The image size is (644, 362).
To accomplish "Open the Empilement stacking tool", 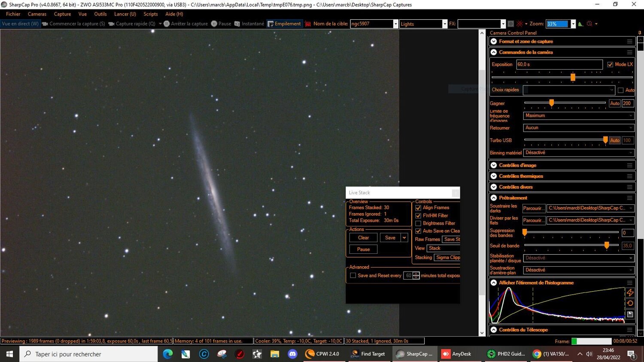I will coord(285,24).
